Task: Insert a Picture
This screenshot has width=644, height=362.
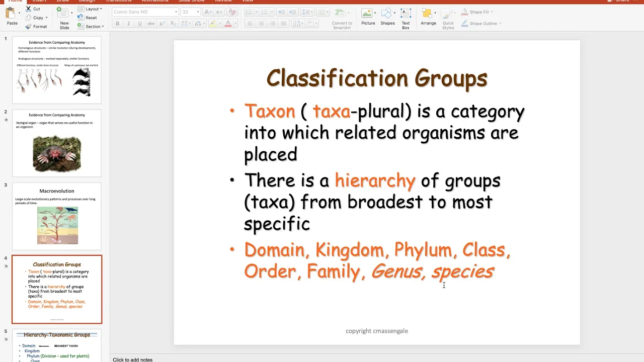Action: (x=368, y=17)
